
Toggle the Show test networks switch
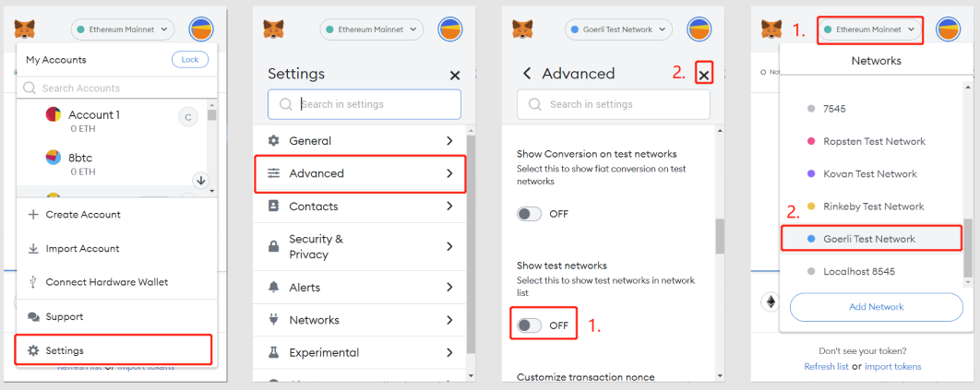[530, 325]
